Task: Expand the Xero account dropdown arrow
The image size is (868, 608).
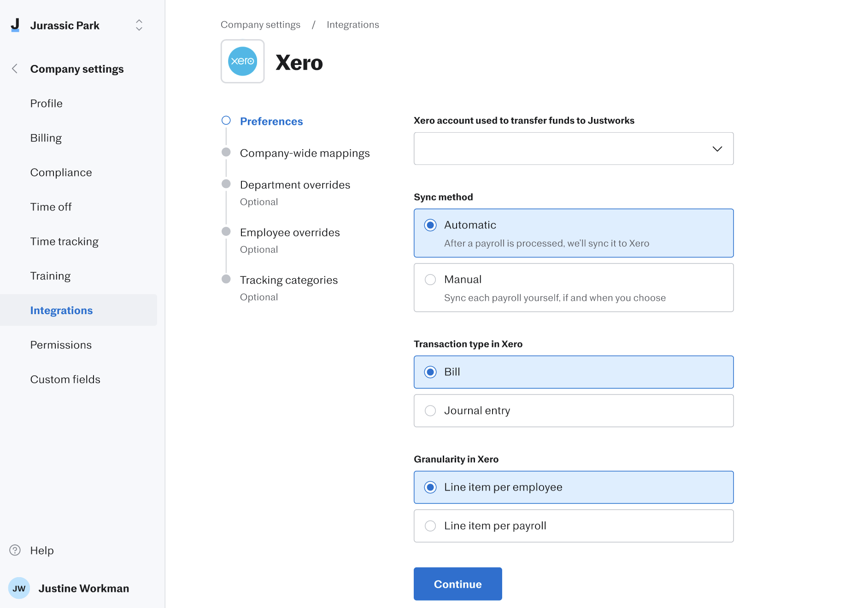Action: tap(717, 149)
